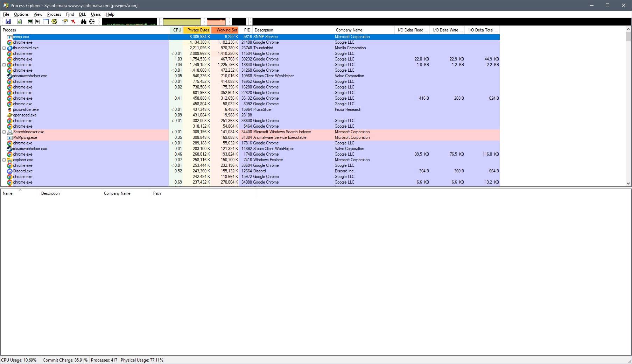Sort by the Working Set column header
632x364 pixels.
tap(225, 30)
